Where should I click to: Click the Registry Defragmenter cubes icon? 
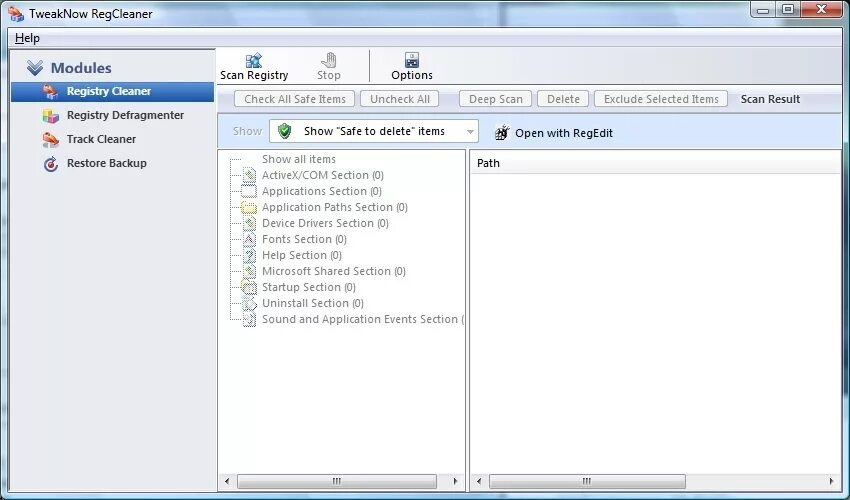pyautogui.click(x=50, y=116)
